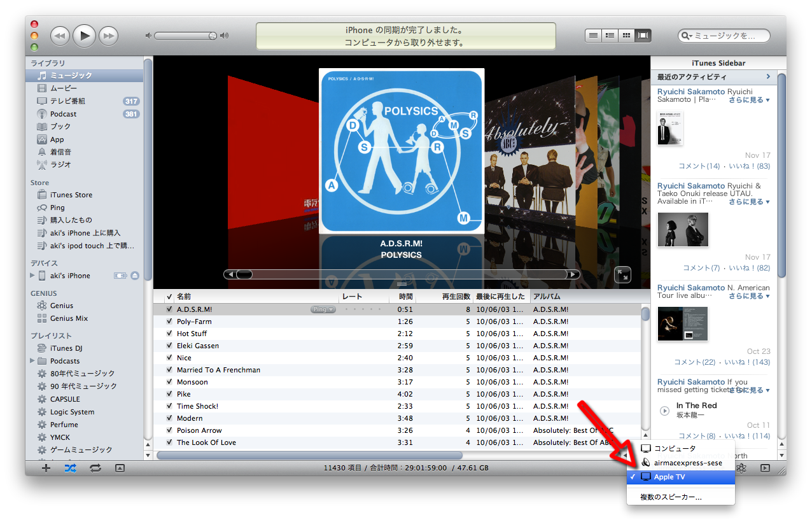Sort tracks by the 名前 column

pos(257,297)
